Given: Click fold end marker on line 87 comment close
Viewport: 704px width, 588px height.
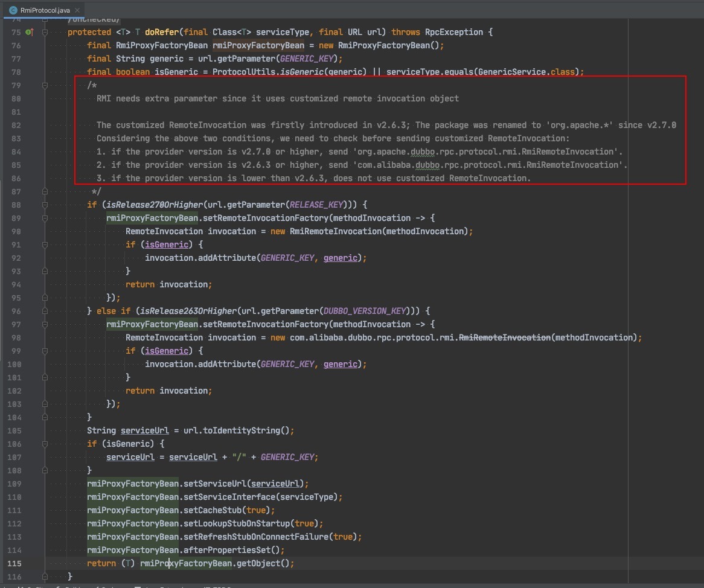Looking at the screenshot, I should 45,191.
